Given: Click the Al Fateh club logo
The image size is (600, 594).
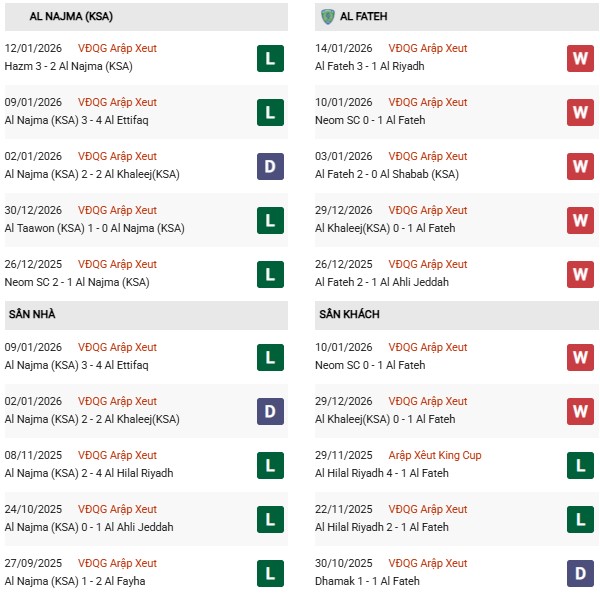Looking at the screenshot, I should (327, 17).
